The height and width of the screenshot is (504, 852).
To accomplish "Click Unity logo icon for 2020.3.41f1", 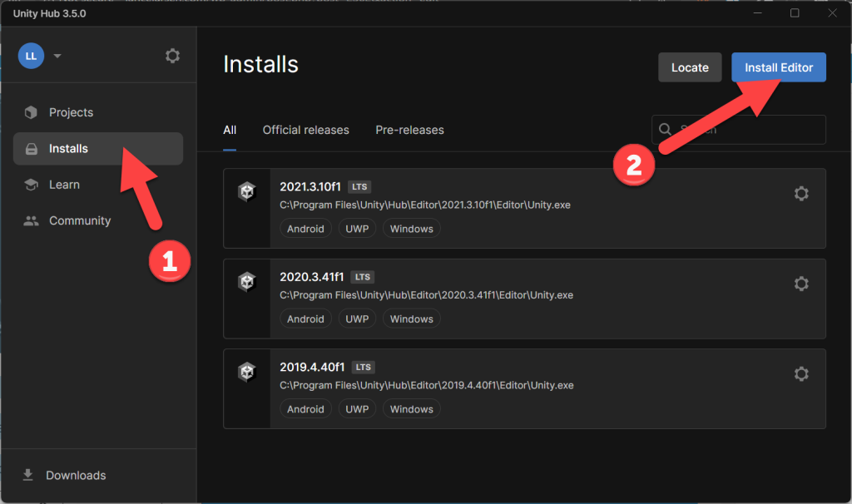I will [x=246, y=281].
